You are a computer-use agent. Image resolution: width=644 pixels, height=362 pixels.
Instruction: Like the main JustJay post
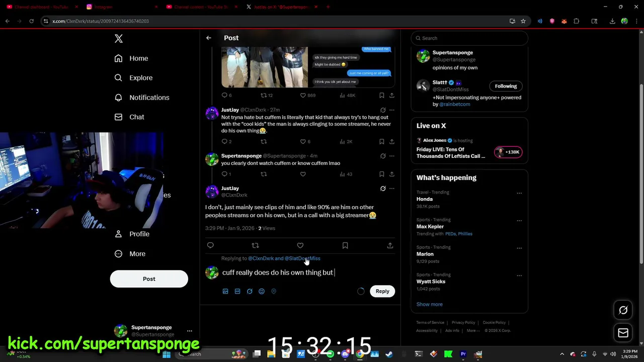pyautogui.click(x=300, y=245)
